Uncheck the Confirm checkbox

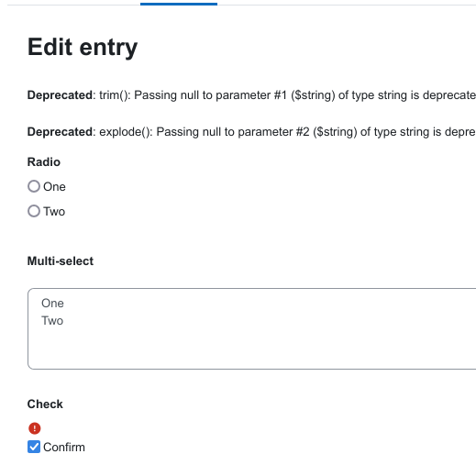point(34,447)
